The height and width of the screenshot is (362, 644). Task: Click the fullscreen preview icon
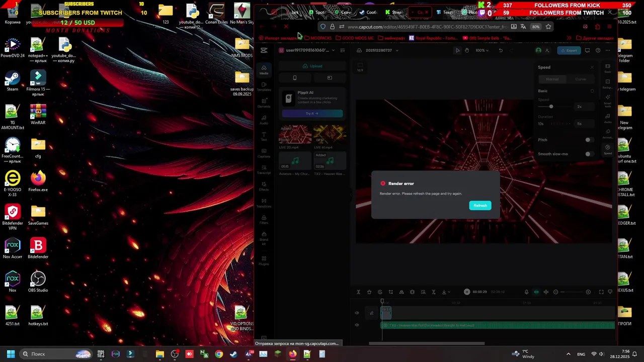tap(601, 292)
